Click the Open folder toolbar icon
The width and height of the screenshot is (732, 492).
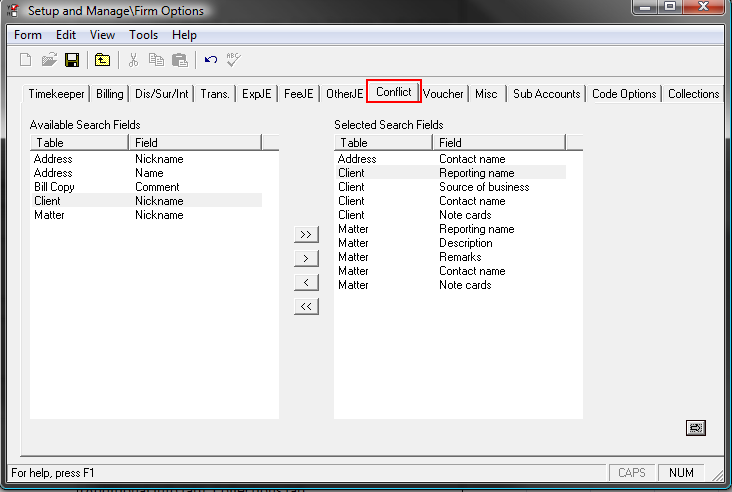pos(49,60)
